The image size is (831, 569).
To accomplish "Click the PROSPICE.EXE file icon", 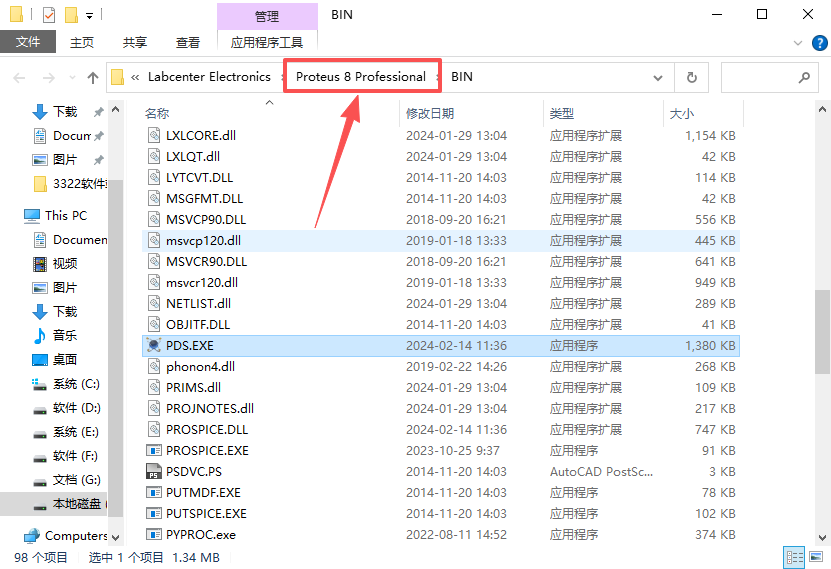I will [x=153, y=450].
